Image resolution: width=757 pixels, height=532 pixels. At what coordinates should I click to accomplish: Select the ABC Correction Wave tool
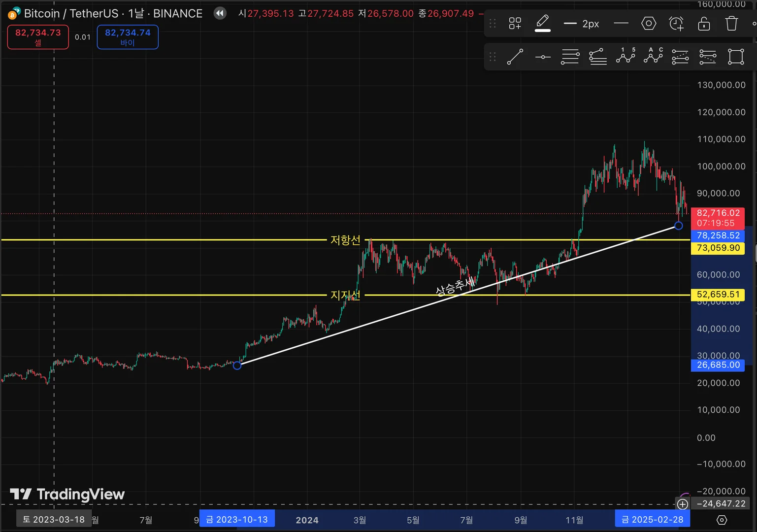[x=653, y=56]
